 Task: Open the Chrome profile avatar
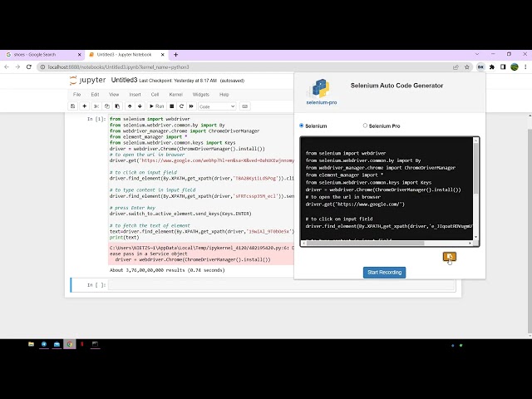tap(515, 67)
